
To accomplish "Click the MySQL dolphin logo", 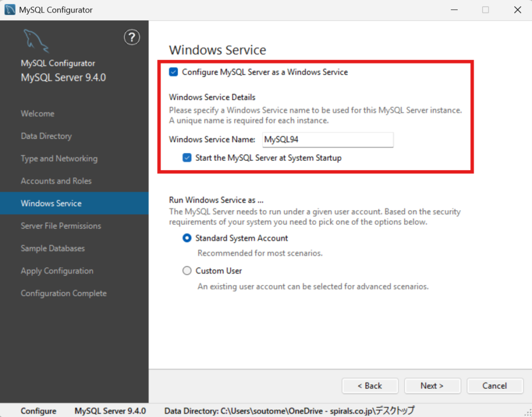I will click(x=35, y=41).
